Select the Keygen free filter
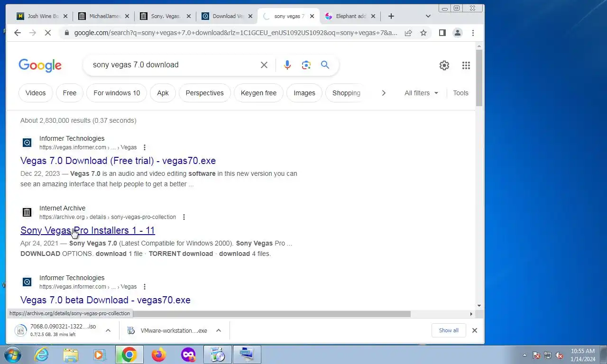 pyautogui.click(x=258, y=93)
